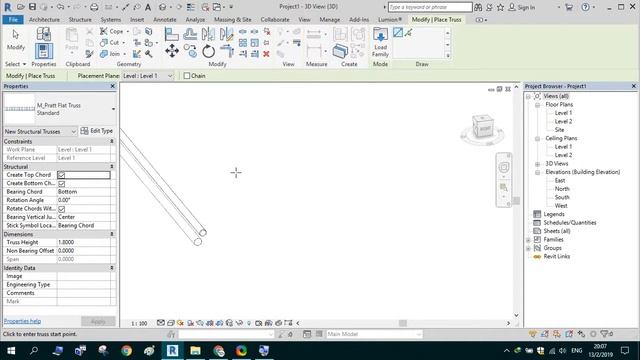This screenshot has width=640, height=360.
Task: Click the Edit Type button
Action: pos(97,131)
